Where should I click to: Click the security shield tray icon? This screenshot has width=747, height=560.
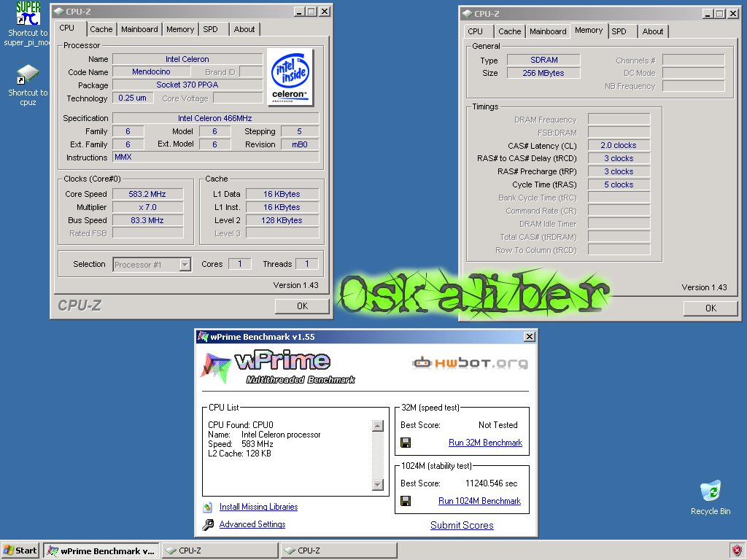coord(737,551)
